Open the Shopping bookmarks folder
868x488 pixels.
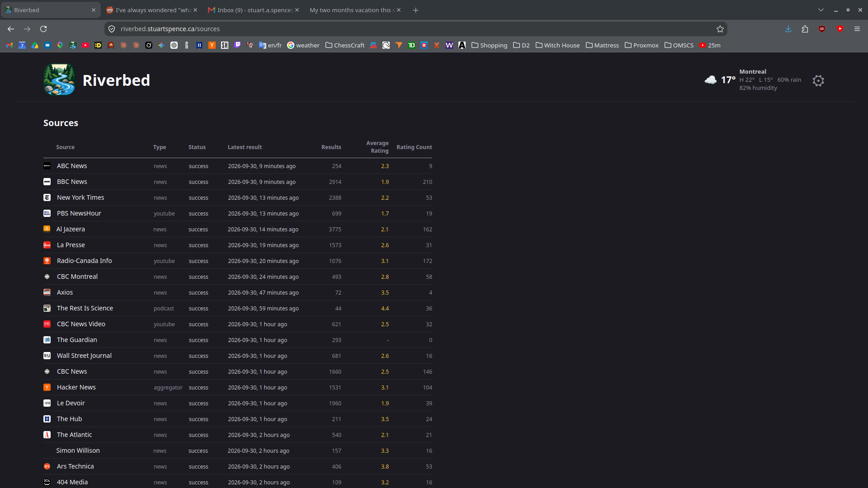(489, 45)
